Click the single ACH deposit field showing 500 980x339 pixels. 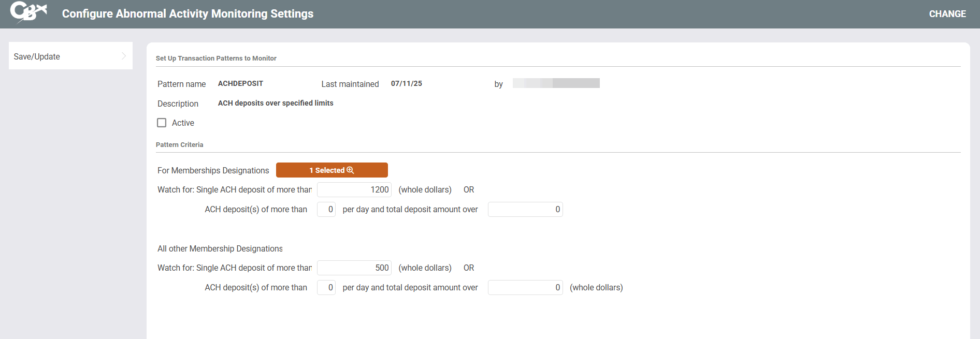tap(354, 268)
